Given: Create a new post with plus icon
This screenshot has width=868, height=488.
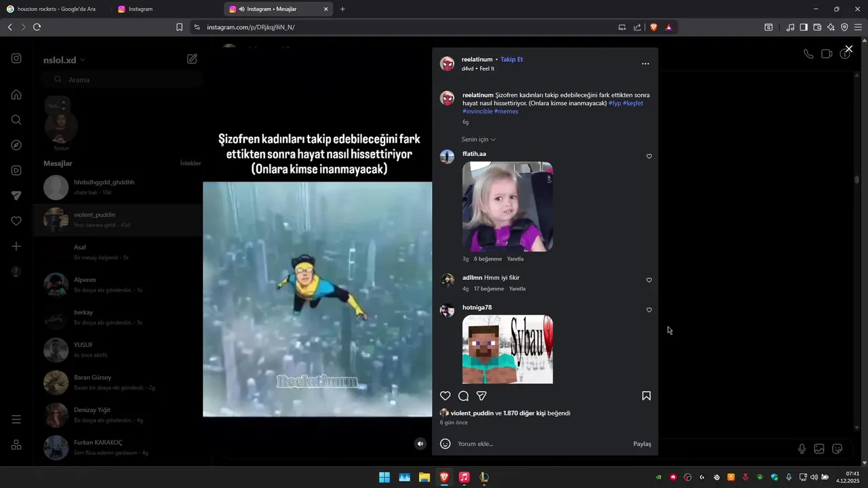Looking at the screenshot, I should click(x=16, y=247).
